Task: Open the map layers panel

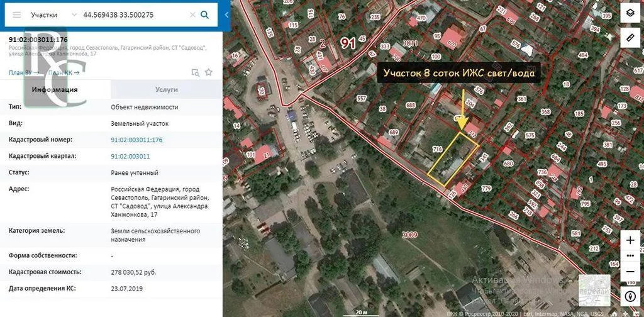Action: pos(630,13)
